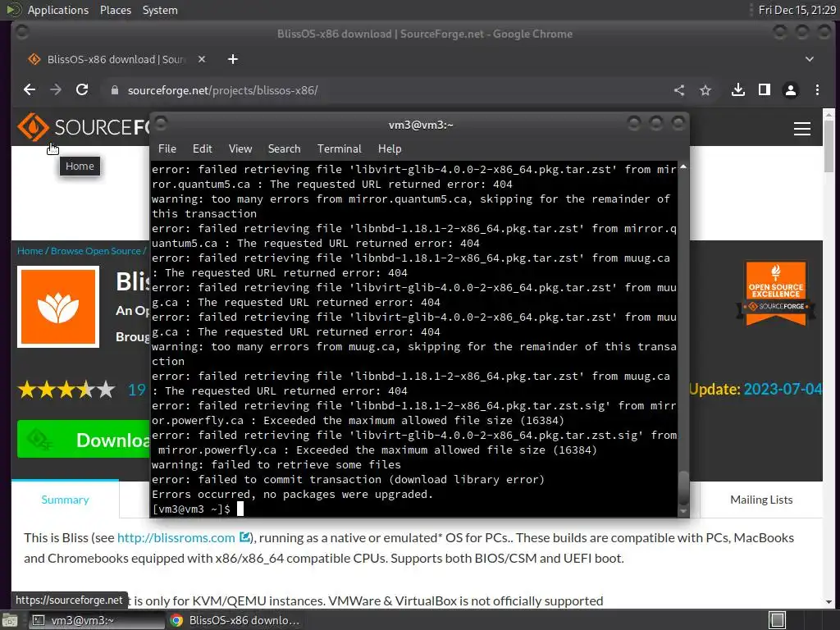Go back in Chrome with the back arrow

pos(30,90)
